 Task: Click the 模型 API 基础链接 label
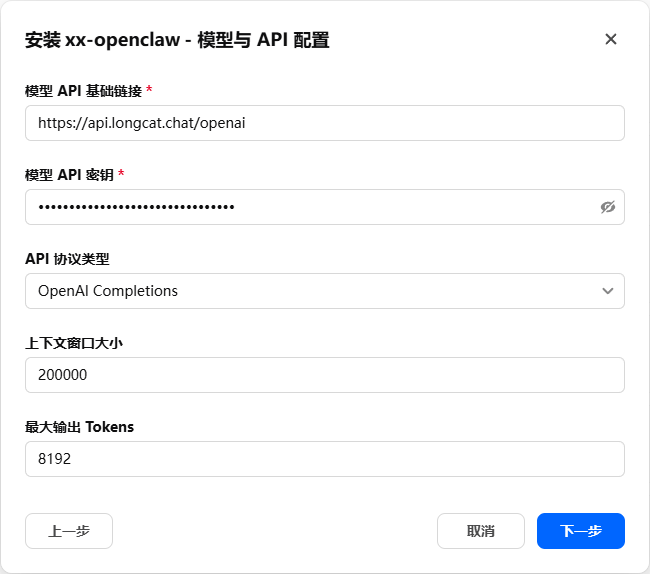(83, 90)
